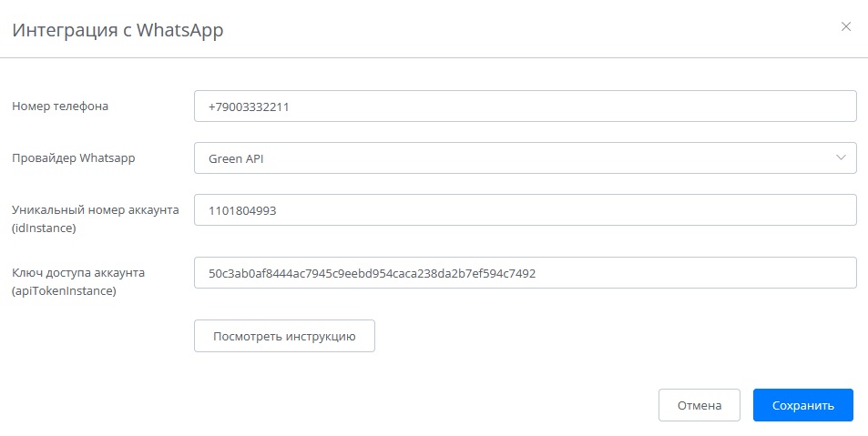This screenshot has height=436, width=868.
Task: Click the Номер телефона label
Action: click(60, 106)
